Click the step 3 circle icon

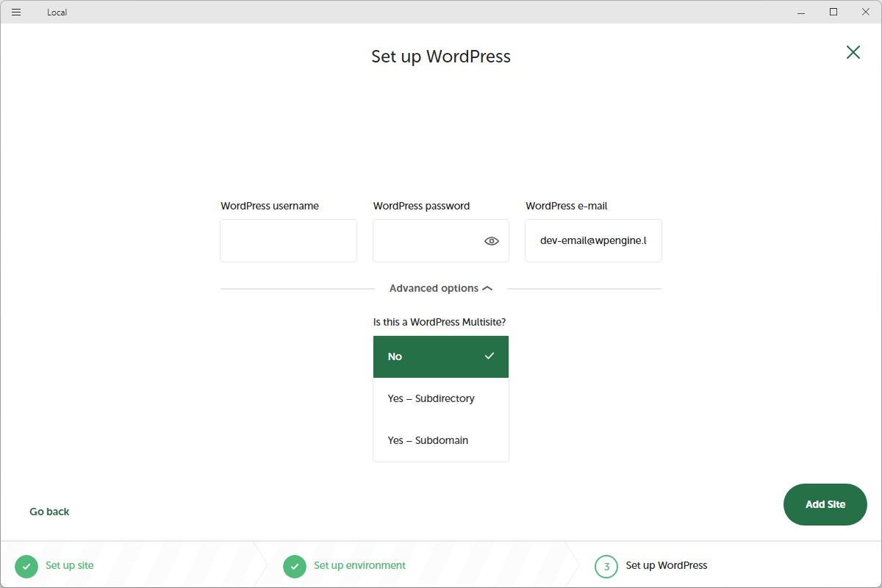[x=606, y=566]
